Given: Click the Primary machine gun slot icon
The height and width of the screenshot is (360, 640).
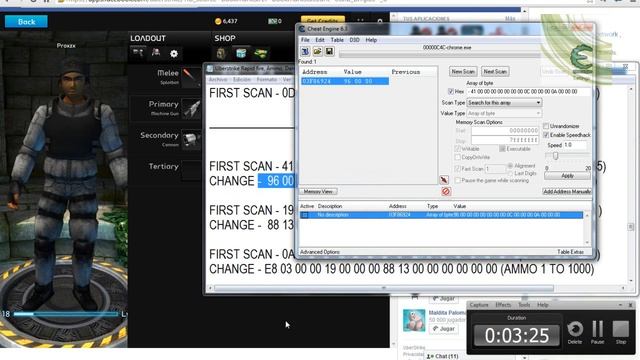Looking at the screenshot, I should coord(191,109).
